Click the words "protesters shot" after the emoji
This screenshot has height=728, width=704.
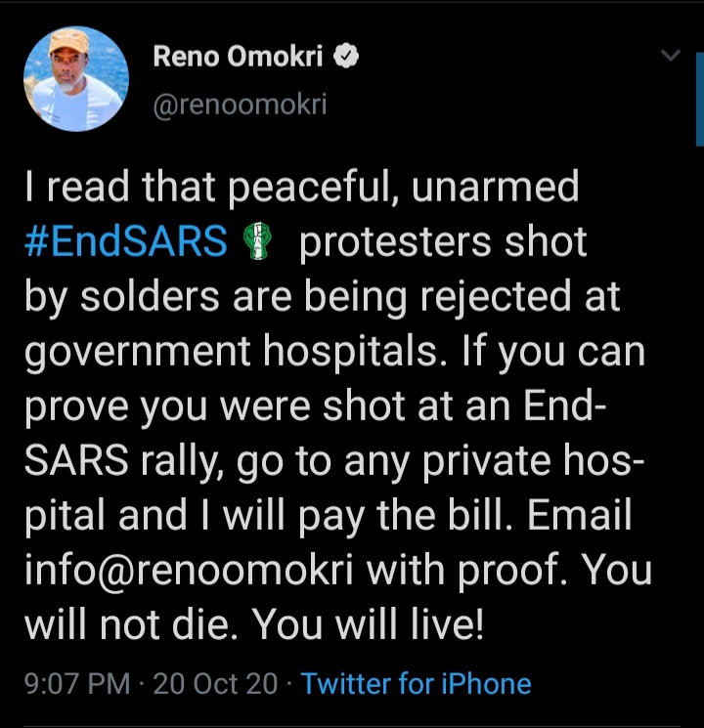coord(443,241)
